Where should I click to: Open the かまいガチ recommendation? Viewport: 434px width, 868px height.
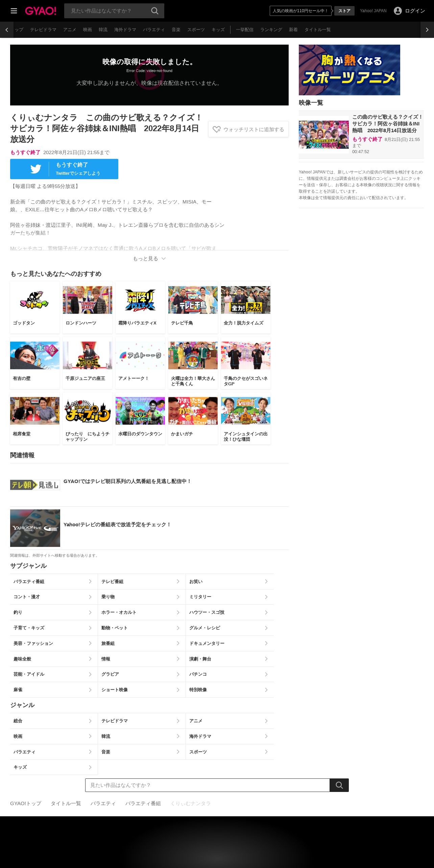tap(193, 418)
